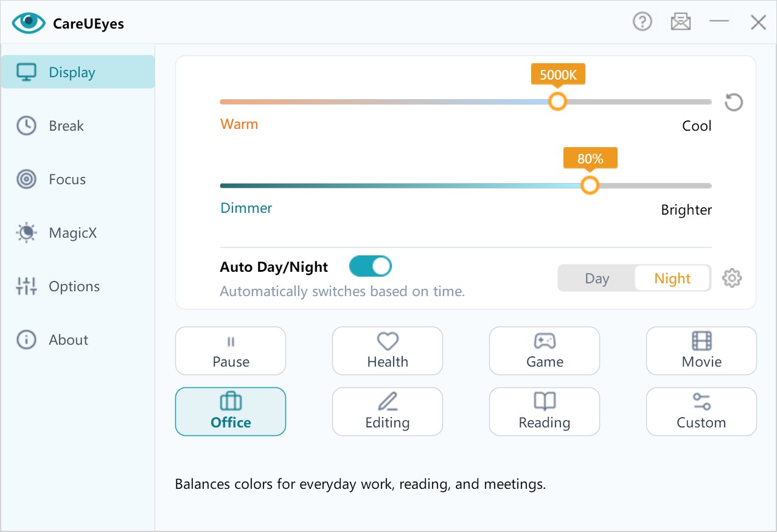Select the Day mode segment
This screenshot has height=532, width=777.
(597, 278)
